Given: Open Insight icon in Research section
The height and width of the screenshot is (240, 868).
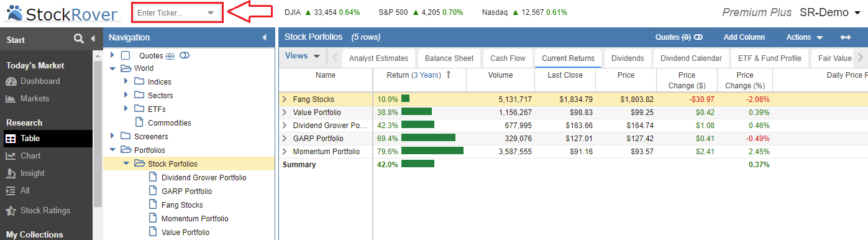Looking at the screenshot, I should [x=11, y=173].
